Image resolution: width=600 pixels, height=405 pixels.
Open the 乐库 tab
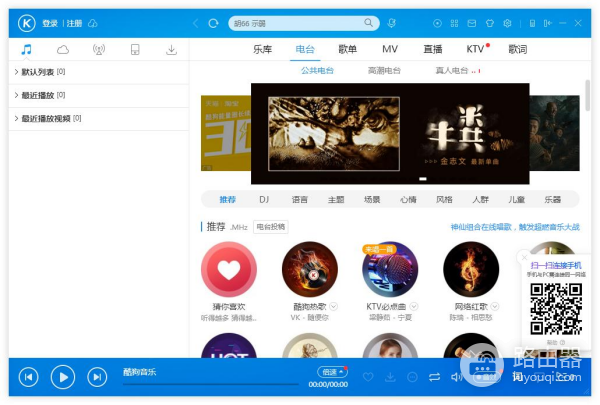pos(262,49)
